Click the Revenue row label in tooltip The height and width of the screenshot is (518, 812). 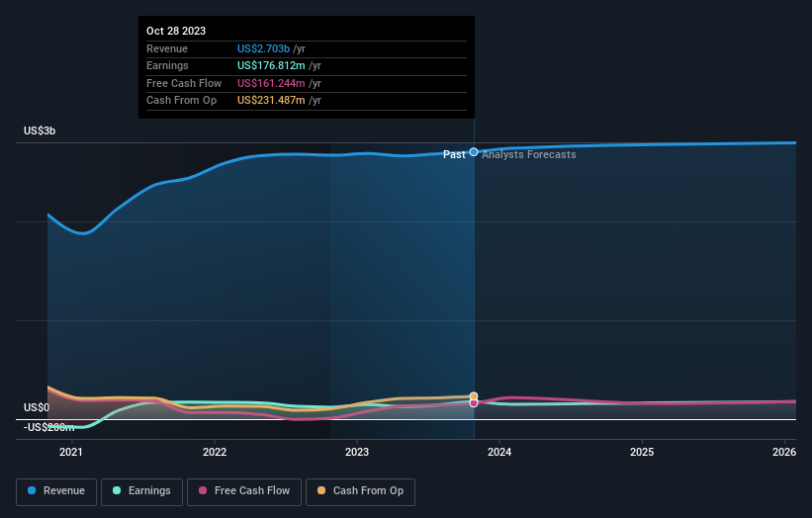167,48
